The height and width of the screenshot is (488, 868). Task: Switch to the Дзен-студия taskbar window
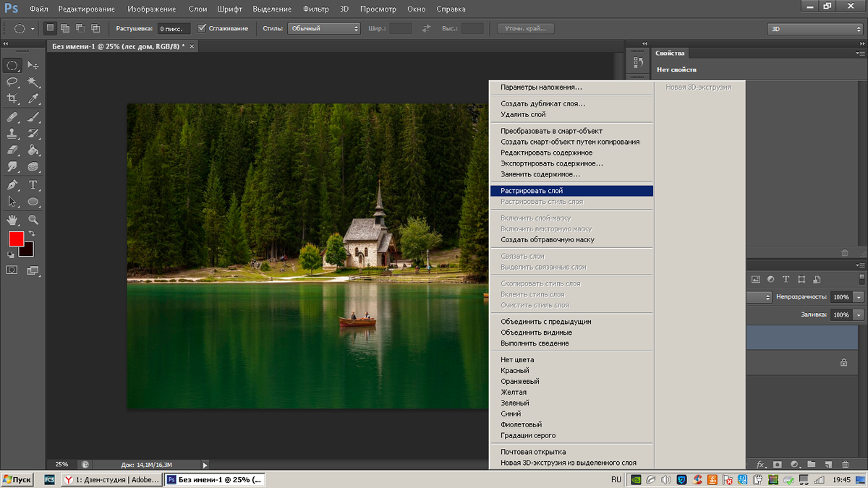[x=111, y=479]
